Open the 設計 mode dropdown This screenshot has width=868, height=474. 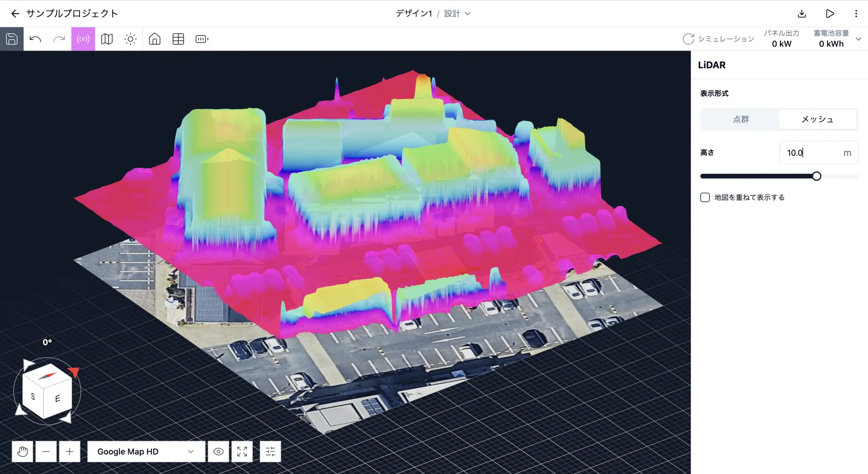point(457,14)
